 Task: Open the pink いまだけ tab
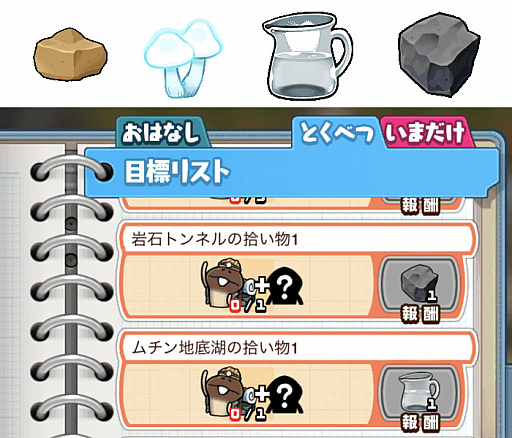[426, 133]
